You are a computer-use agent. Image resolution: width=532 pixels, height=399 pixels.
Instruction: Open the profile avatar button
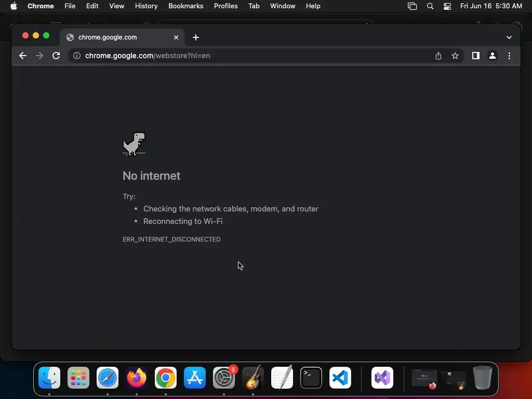coord(493,56)
